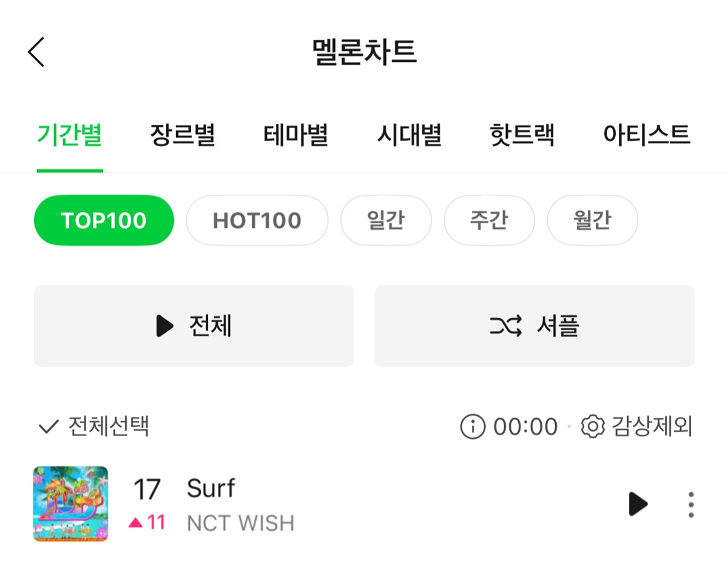Open the 아티스트 tab
The image size is (728, 562).
647,135
